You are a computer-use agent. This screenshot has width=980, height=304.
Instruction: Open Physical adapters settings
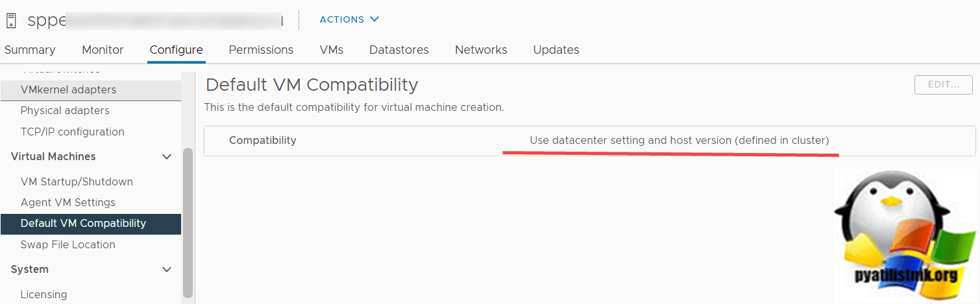[65, 111]
